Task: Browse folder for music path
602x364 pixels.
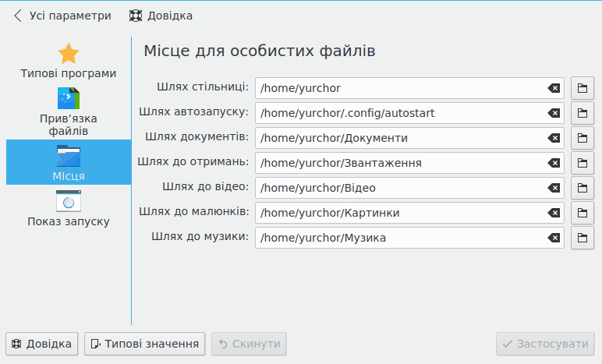Action: click(582, 238)
